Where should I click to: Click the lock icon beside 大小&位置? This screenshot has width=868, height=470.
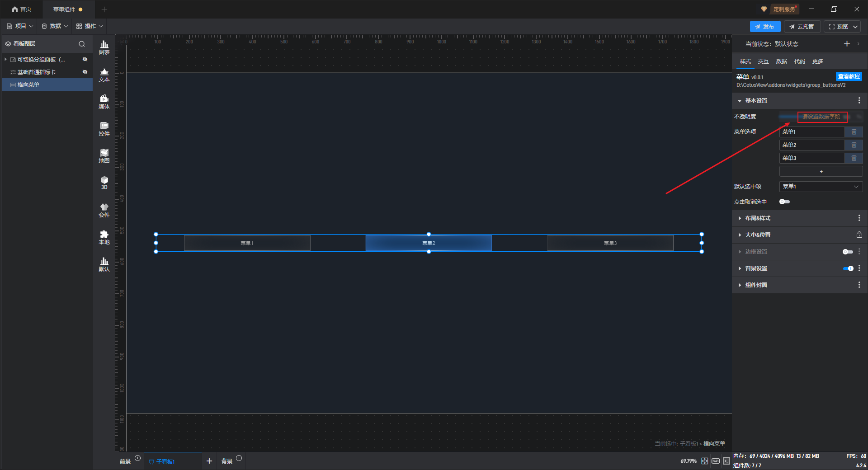click(x=859, y=235)
